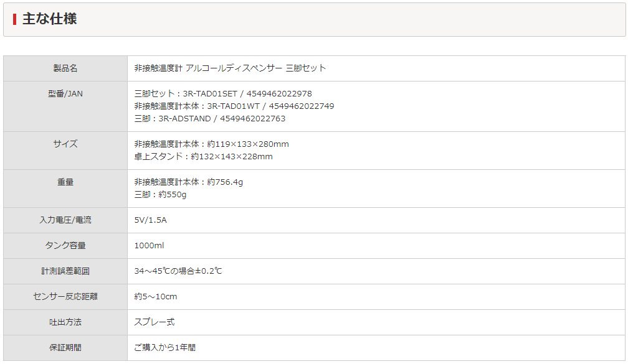Image resolution: width=628 pixels, height=364 pixels.
Task: Click the 3R-TAD01SET model number line
Action: (223, 93)
